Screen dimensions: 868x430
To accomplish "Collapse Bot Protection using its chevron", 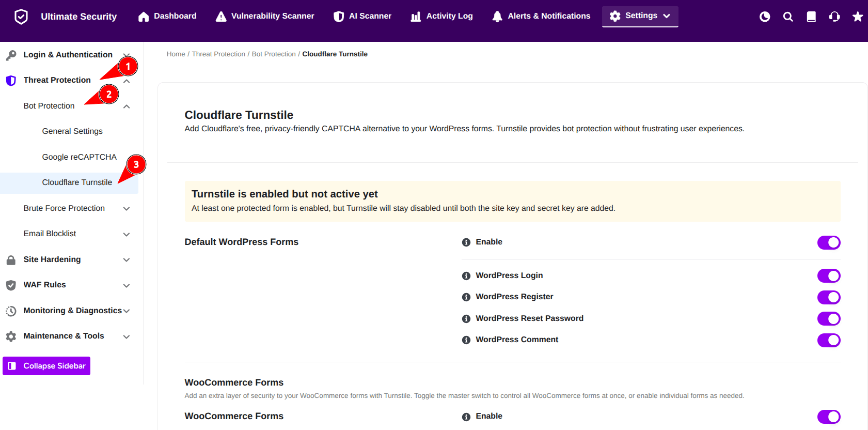I will point(127,106).
